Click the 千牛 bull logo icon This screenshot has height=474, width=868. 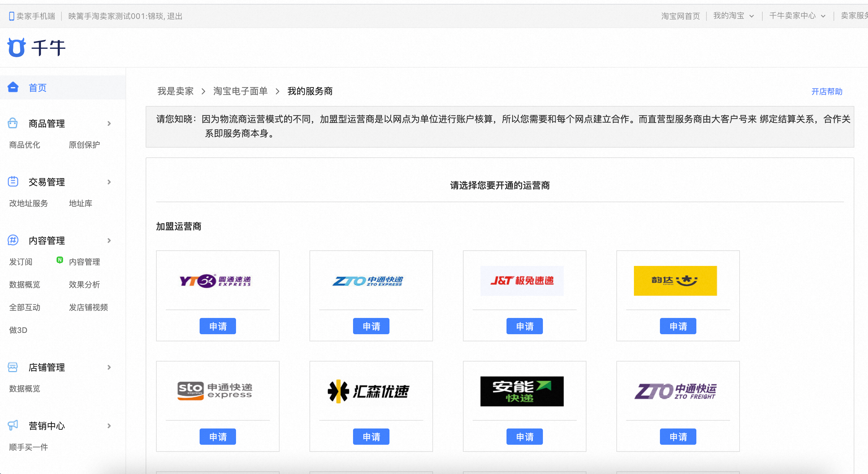[17, 47]
